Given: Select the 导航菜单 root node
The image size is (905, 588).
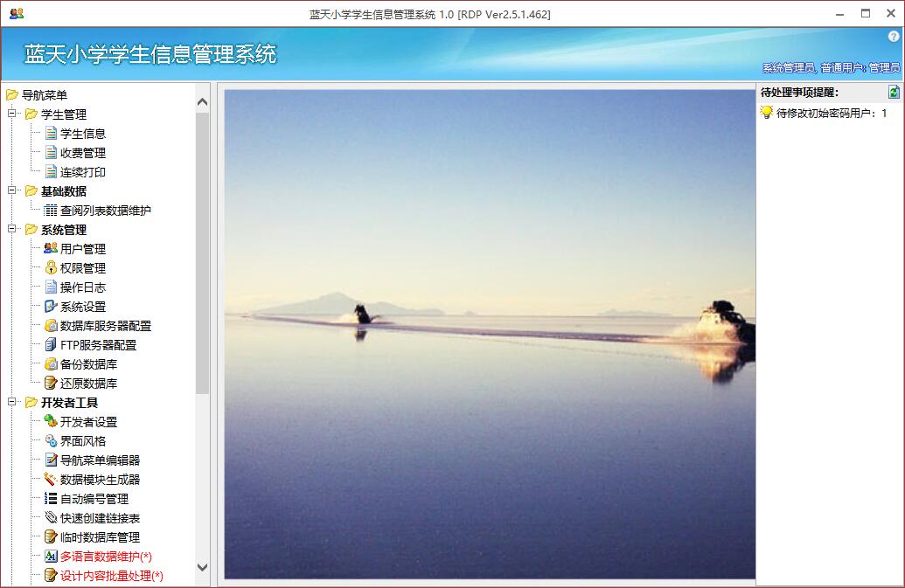Looking at the screenshot, I should click(45, 95).
